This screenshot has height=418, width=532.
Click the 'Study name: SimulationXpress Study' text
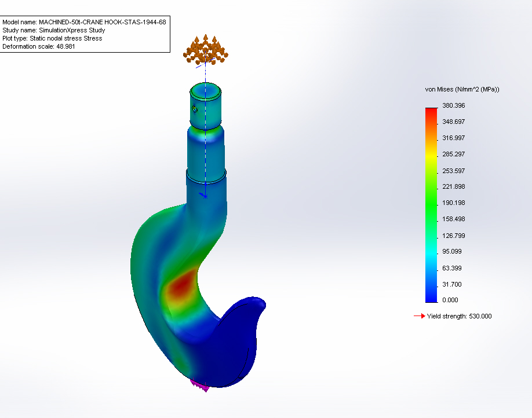[x=54, y=30]
